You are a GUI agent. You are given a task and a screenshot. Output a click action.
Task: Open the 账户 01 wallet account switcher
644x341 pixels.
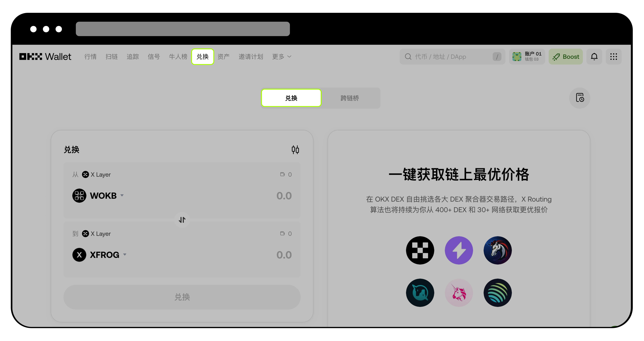pyautogui.click(x=527, y=57)
